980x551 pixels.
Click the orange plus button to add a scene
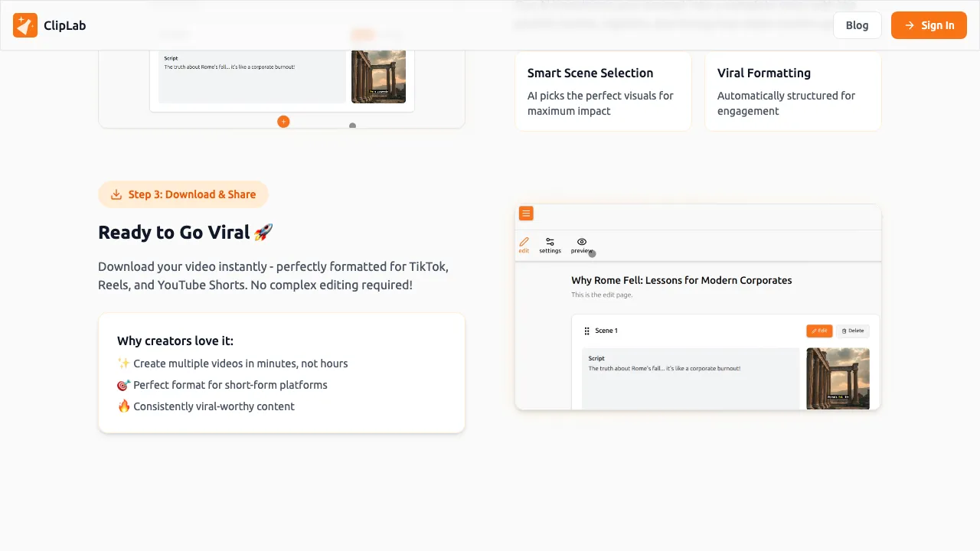click(x=283, y=122)
